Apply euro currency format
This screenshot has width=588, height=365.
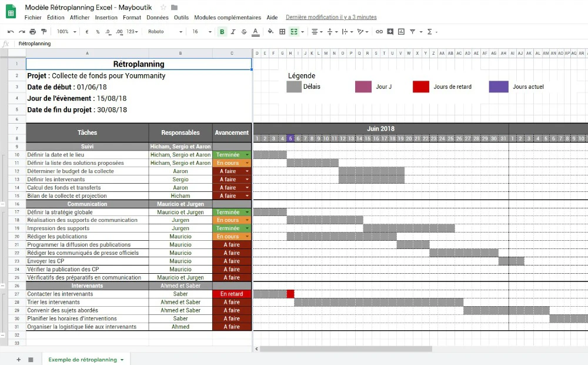(87, 32)
